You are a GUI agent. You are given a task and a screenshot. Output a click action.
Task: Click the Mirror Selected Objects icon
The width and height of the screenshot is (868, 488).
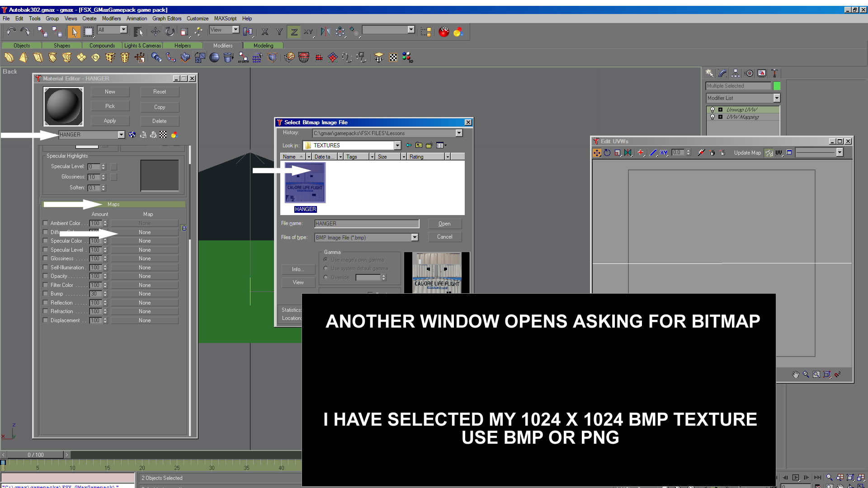point(325,32)
